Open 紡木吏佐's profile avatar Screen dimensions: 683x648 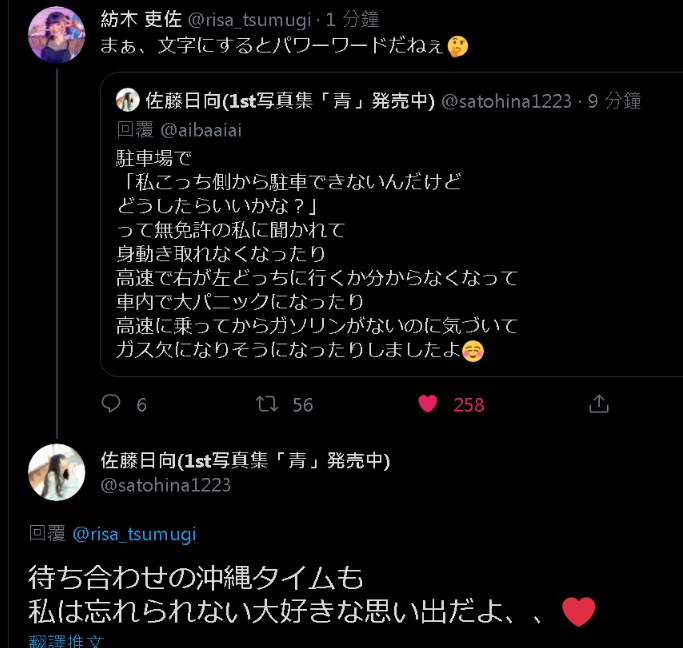[56, 34]
